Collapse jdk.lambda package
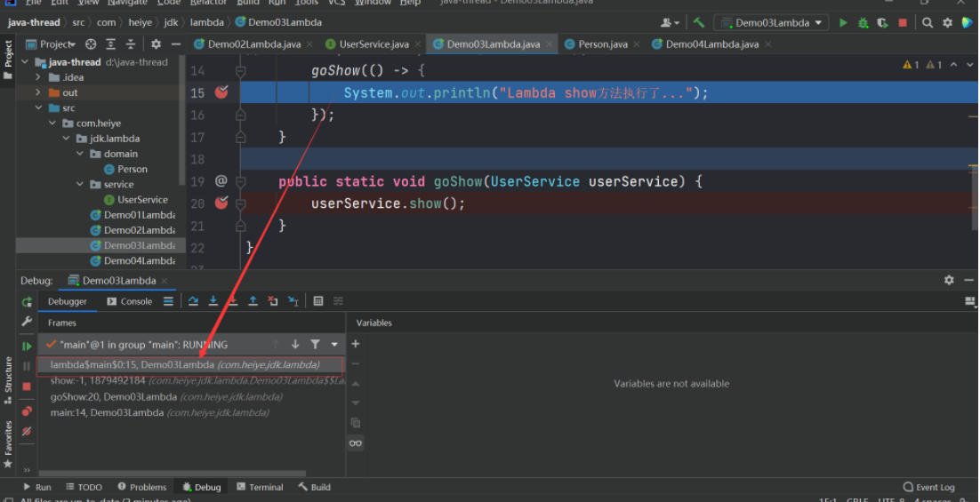 (66, 139)
